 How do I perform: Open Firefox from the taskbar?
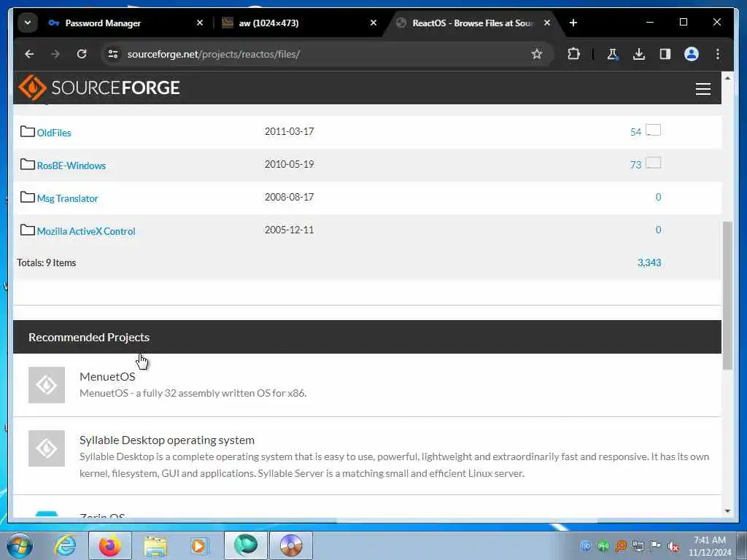pyautogui.click(x=110, y=545)
